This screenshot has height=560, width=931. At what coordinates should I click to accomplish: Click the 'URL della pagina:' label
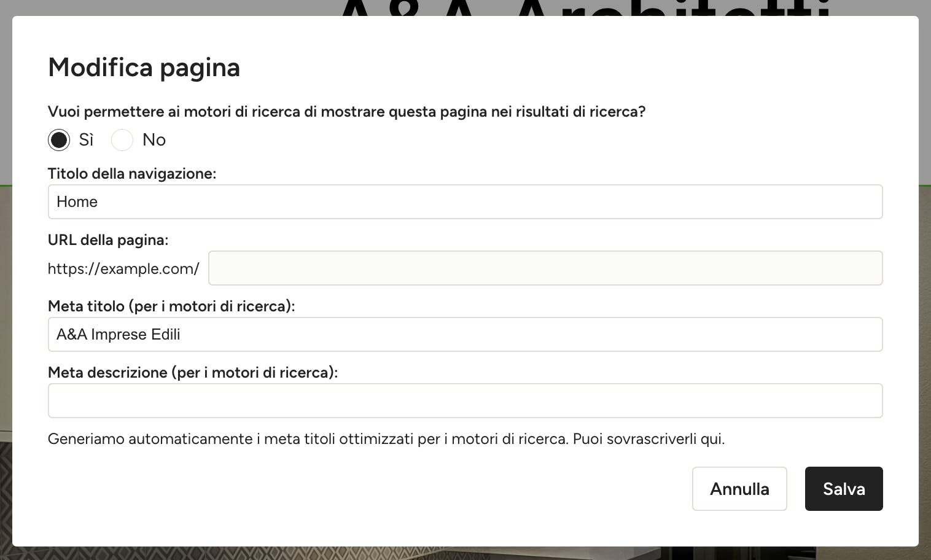[x=108, y=240]
